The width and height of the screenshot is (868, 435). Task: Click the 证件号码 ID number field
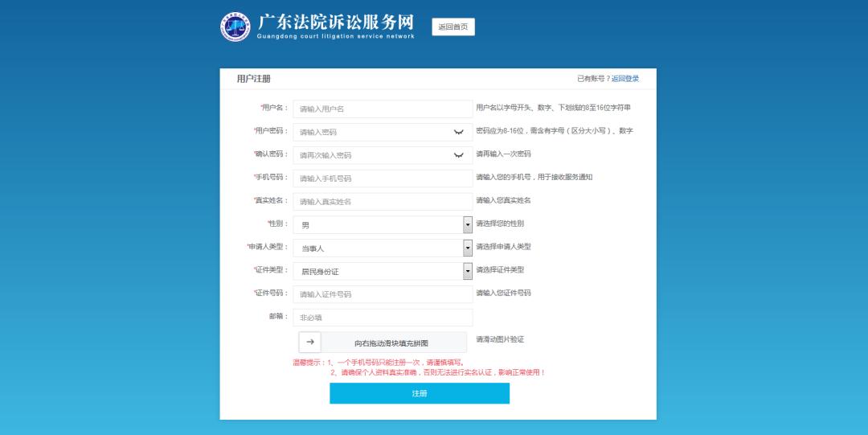[x=383, y=294]
